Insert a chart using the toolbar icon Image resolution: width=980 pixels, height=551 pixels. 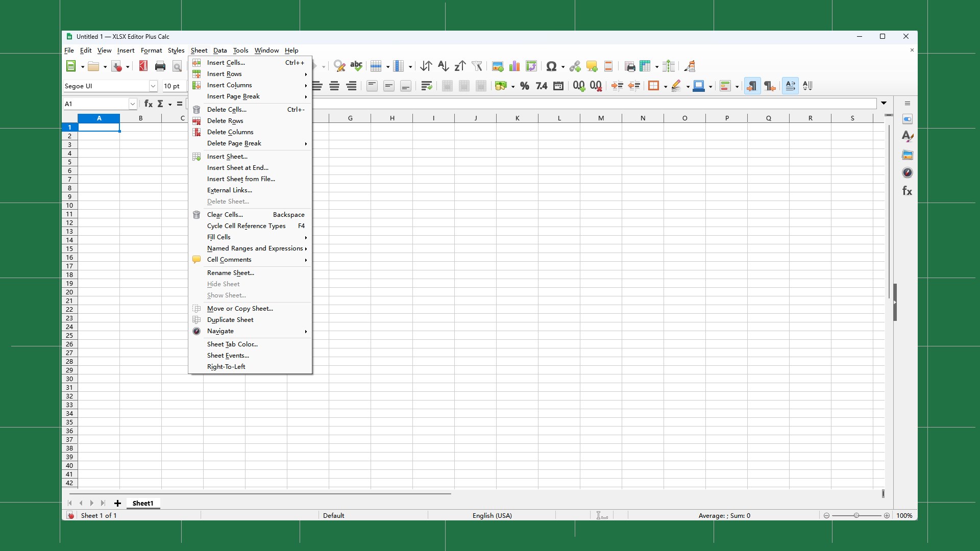pos(514,66)
